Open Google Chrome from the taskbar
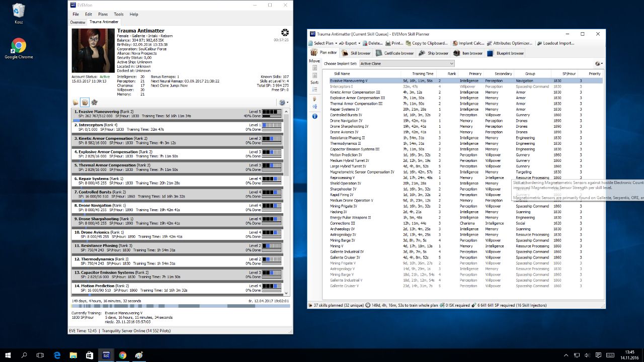This screenshot has width=644, height=362. pos(122,355)
